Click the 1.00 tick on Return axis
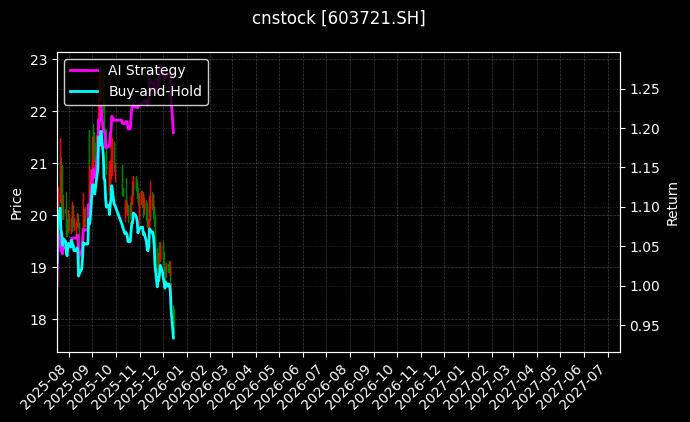This screenshot has width=690, height=422. coord(644,286)
